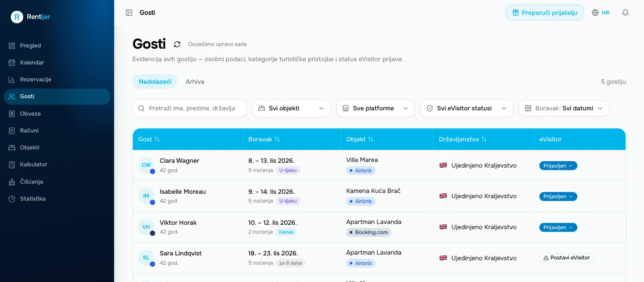Viewport: 644px width, 282px height.
Task: Open Statistika in the sidebar
Action: coord(57,199)
